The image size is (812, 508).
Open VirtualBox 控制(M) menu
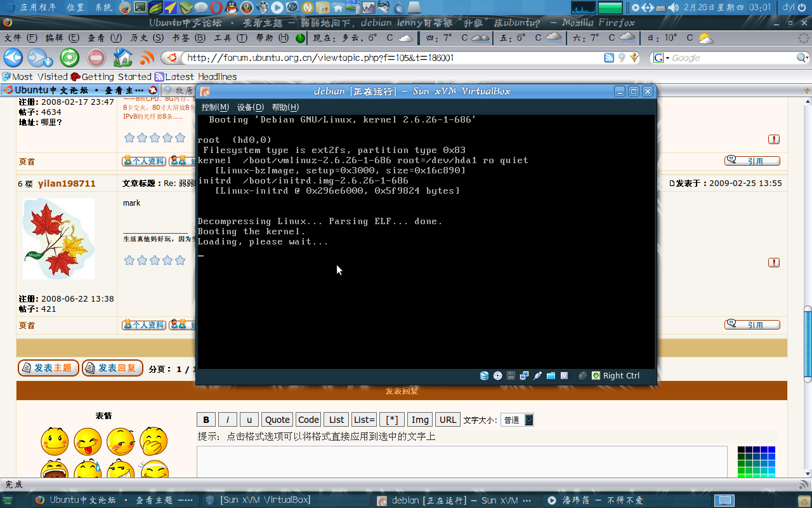coord(215,107)
